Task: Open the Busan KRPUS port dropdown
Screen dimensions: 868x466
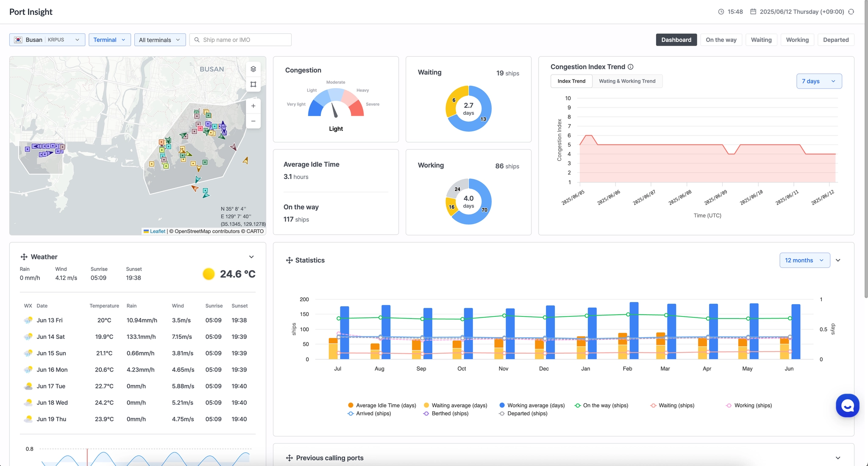Action: tap(47, 40)
